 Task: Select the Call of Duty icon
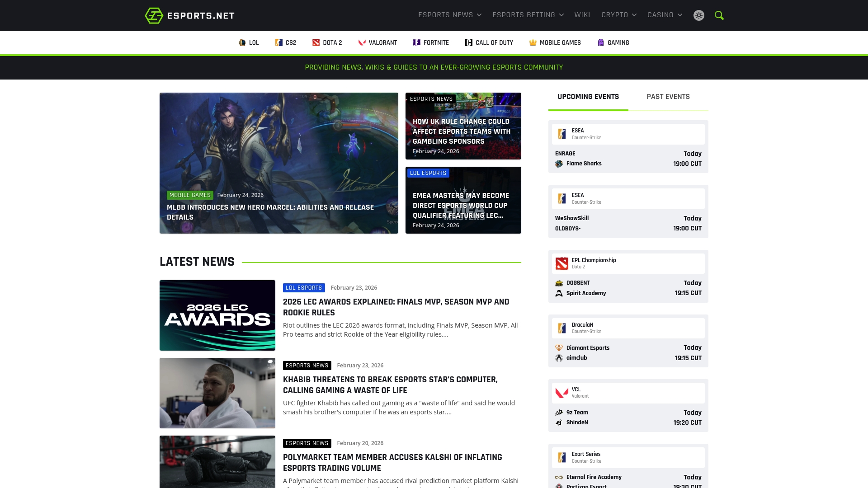(468, 42)
